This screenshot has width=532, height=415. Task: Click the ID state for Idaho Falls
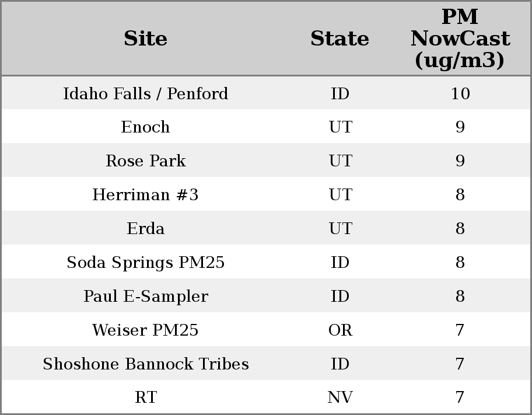340,93
